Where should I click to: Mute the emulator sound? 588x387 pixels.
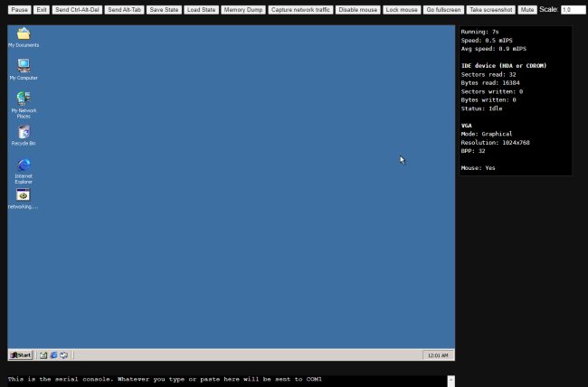[x=527, y=10]
